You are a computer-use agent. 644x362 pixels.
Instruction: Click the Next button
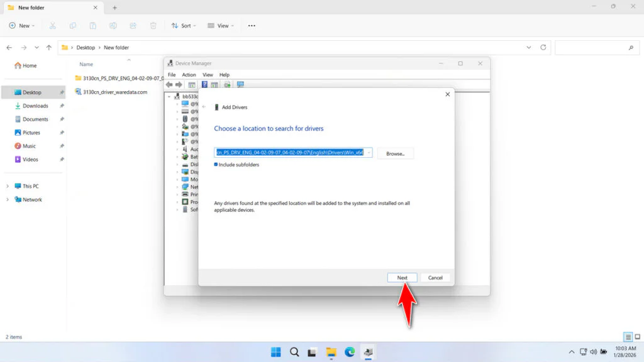coord(402,278)
